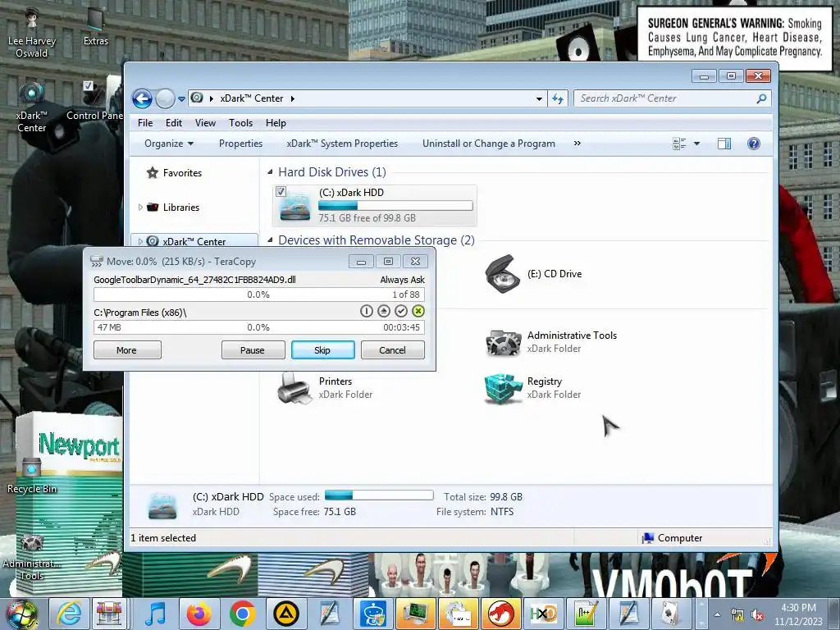Open the Printers folder icon
Viewport: 840px width, 630px height.
pos(294,388)
